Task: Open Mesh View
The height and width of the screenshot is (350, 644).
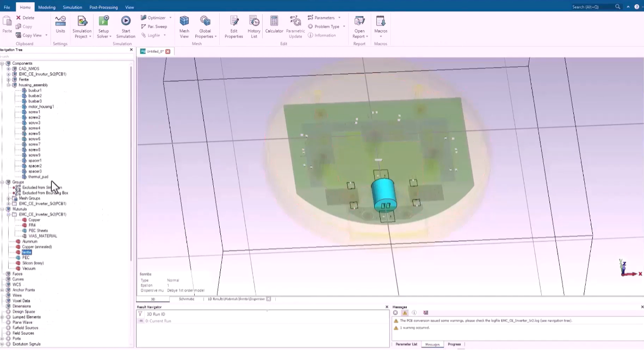Action: [184, 22]
